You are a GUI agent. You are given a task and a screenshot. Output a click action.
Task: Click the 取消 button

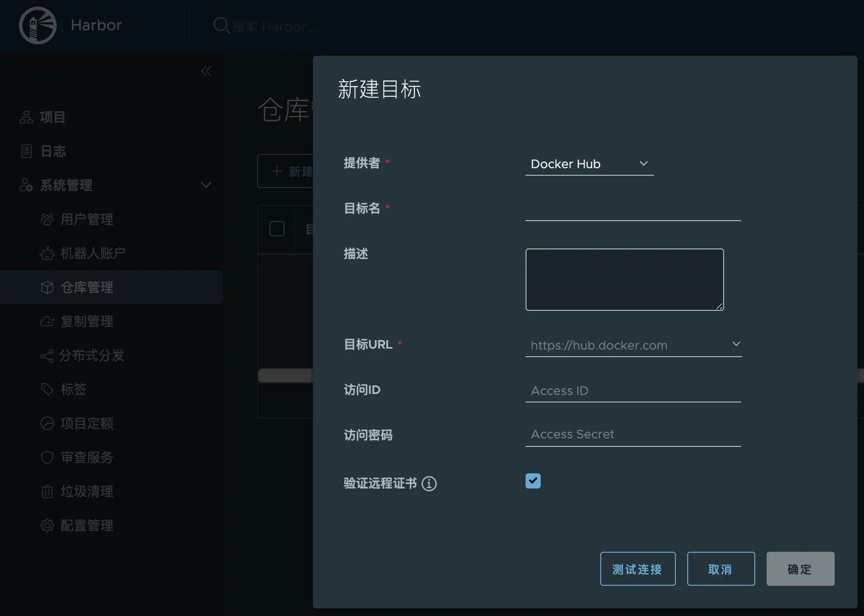(x=721, y=569)
